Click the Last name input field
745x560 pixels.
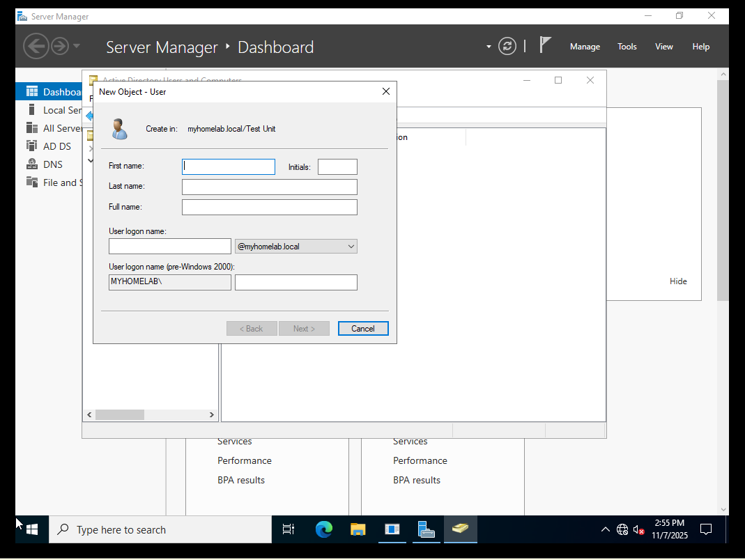point(269,187)
